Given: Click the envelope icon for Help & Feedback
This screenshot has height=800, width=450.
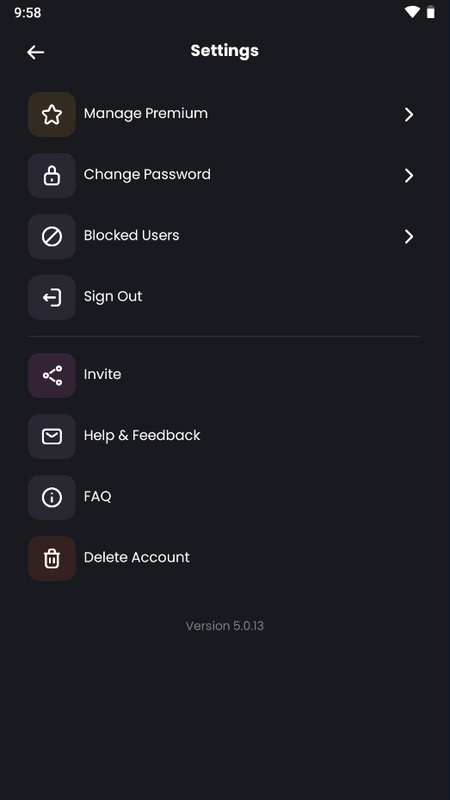Looking at the screenshot, I should (x=52, y=436).
